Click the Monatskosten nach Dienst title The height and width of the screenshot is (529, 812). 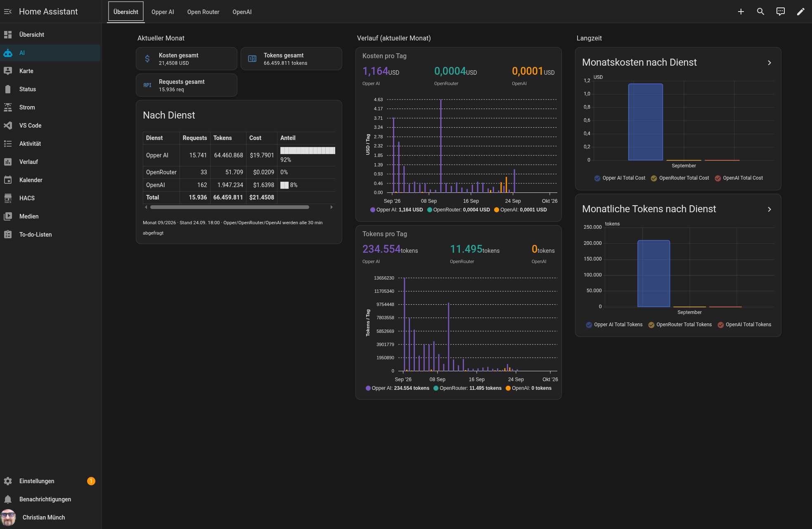pyautogui.click(x=639, y=62)
